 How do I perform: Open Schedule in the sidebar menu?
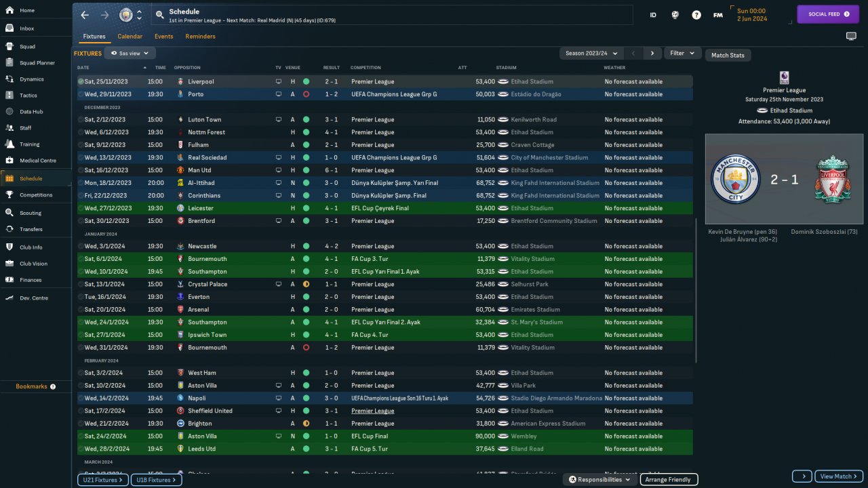35,178
